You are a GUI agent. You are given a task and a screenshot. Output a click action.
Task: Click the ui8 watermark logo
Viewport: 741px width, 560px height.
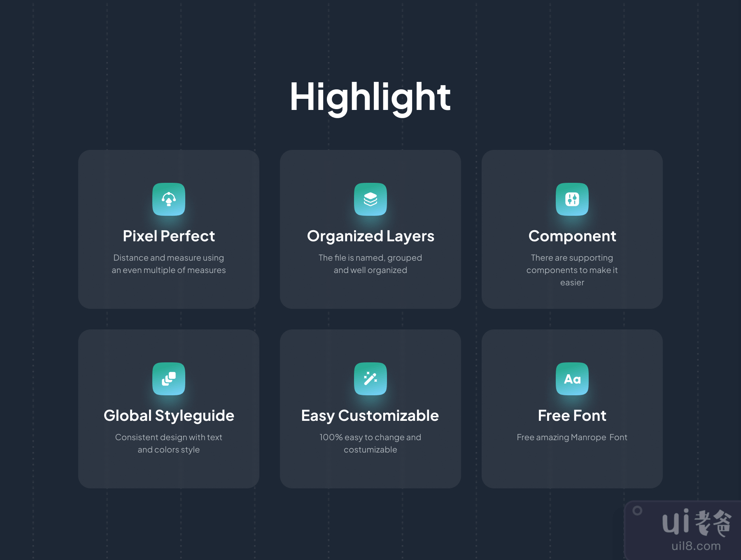point(696,523)
